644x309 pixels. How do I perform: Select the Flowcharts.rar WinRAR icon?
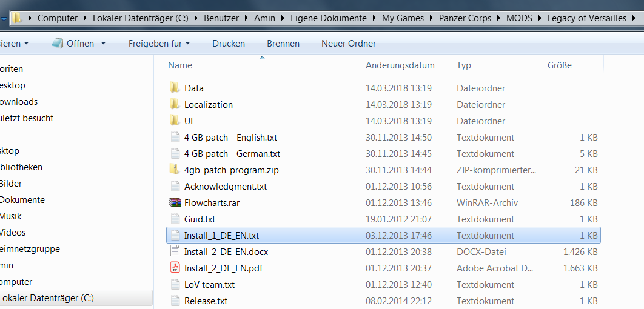point(175,202)
